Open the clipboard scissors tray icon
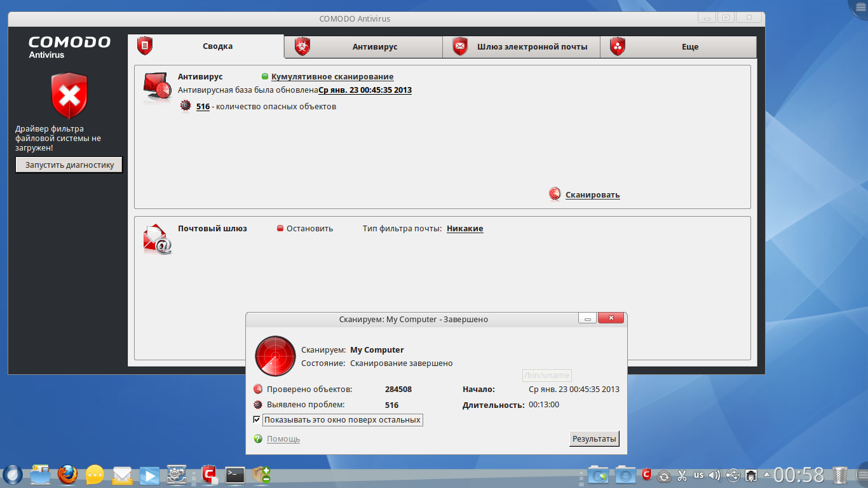The width and height of the screenshot is (868, 488). 682,475
